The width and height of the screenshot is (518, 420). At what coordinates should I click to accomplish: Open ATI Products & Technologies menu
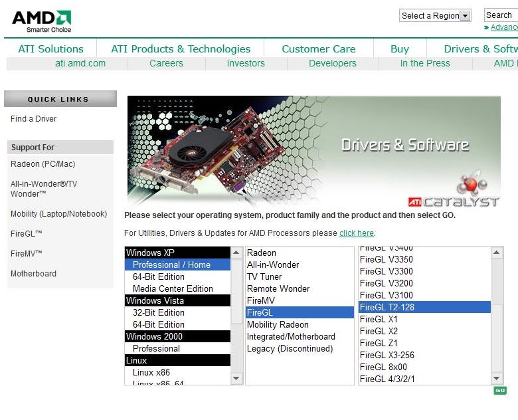point(181,49)
